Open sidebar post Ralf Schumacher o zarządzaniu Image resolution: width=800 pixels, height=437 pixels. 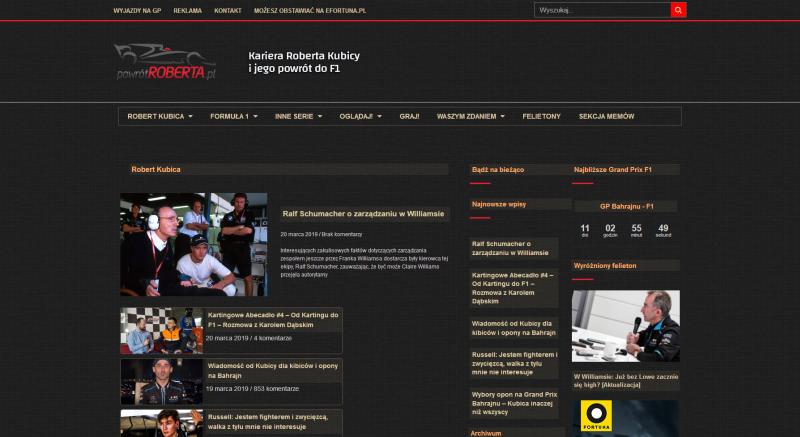pyautogui.click(x=510, y=248)
